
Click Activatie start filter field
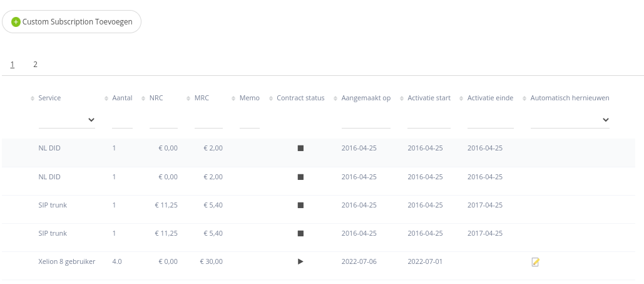point(429,120)
